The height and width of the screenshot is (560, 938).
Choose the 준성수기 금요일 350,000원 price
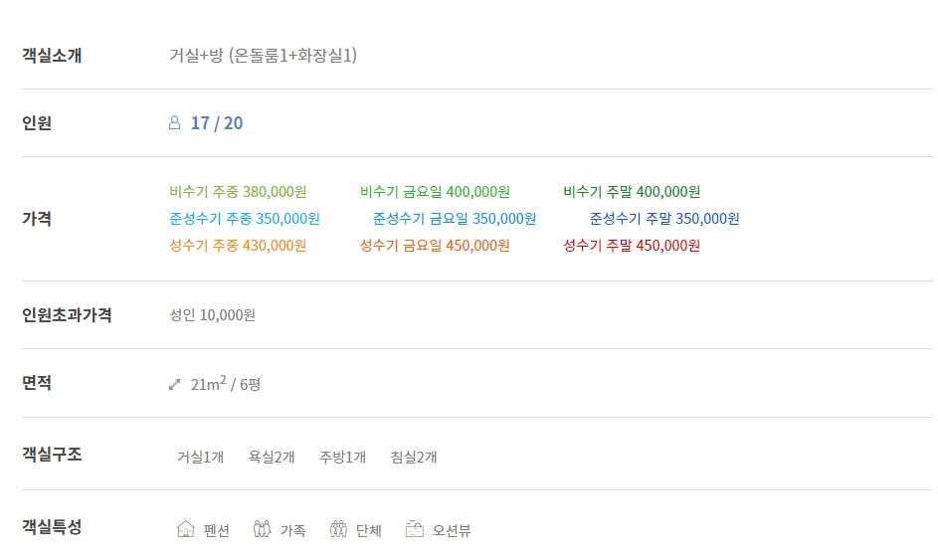[x=455, y=219]
